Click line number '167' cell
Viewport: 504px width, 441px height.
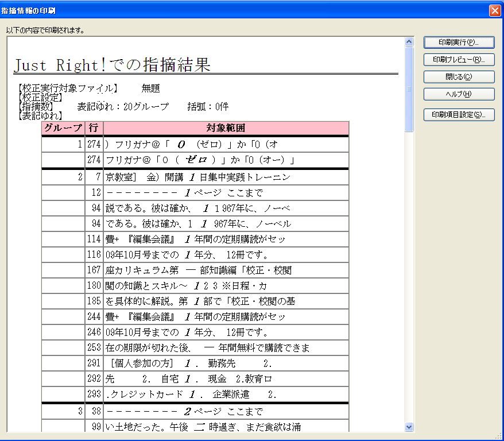click(94, 270)
